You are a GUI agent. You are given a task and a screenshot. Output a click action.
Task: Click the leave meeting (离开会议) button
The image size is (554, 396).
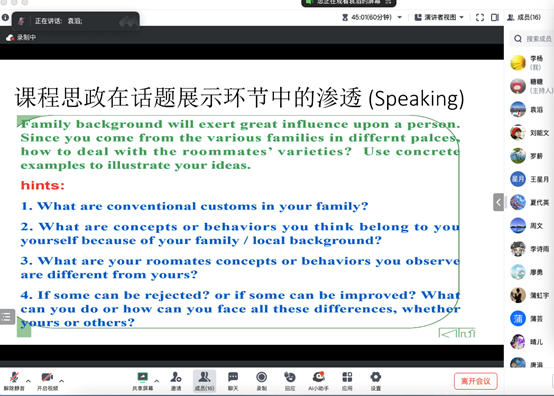(476, 381)
